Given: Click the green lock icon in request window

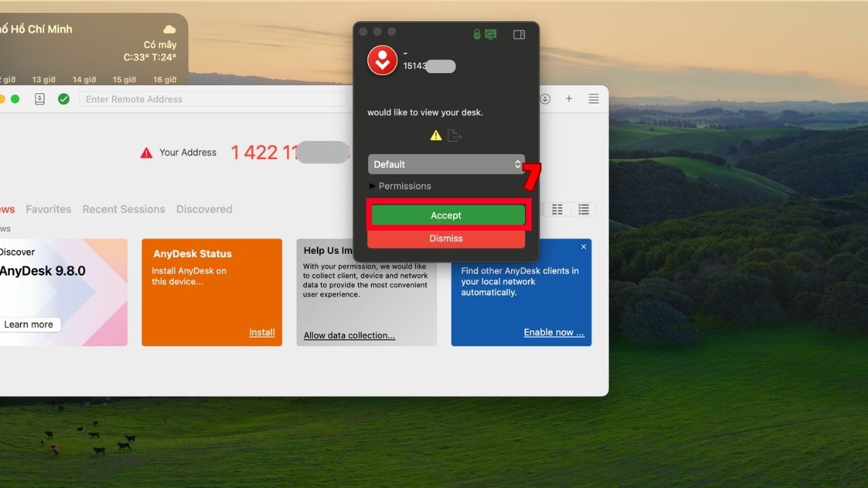Looking at the screenshot, I should [x=477, y=34].
